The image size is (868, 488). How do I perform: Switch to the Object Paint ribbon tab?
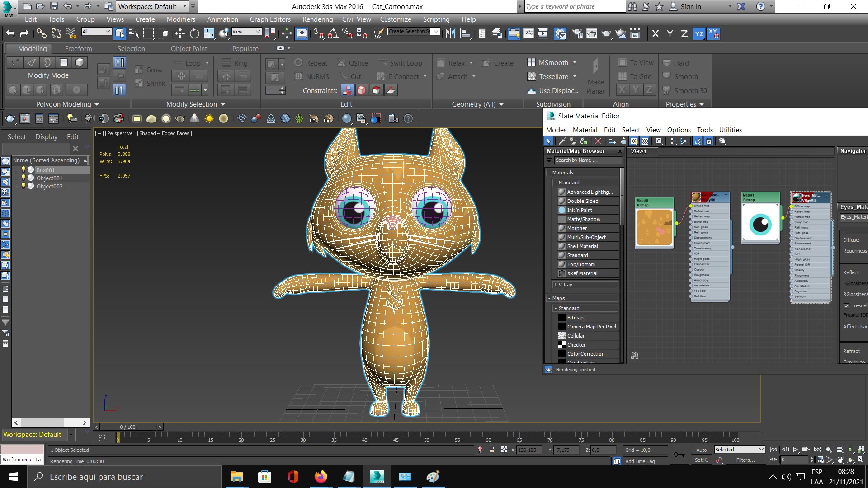(189, 48)
